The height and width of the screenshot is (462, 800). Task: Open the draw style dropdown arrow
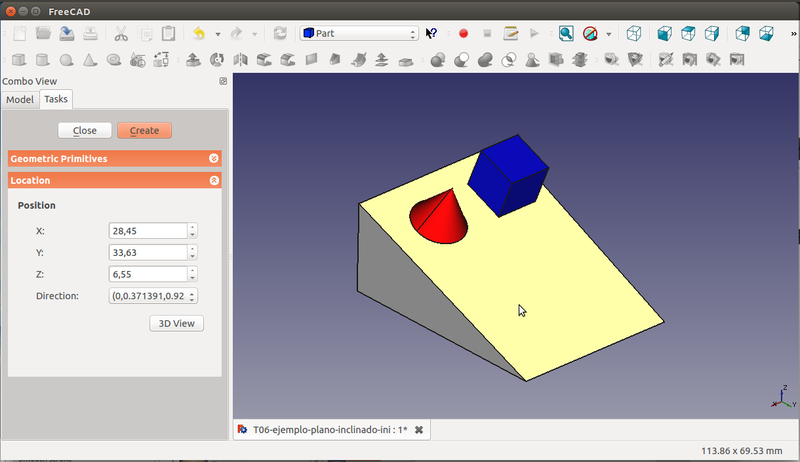[608, 33]
